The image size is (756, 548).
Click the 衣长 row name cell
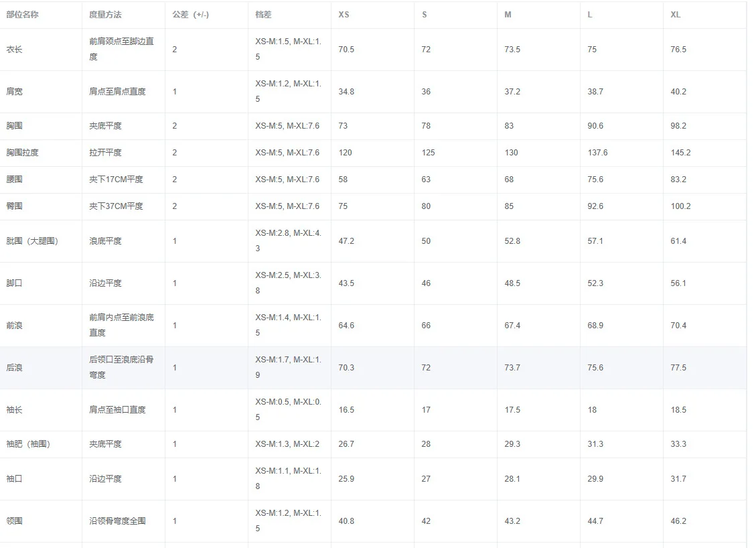tap(14, 49)
